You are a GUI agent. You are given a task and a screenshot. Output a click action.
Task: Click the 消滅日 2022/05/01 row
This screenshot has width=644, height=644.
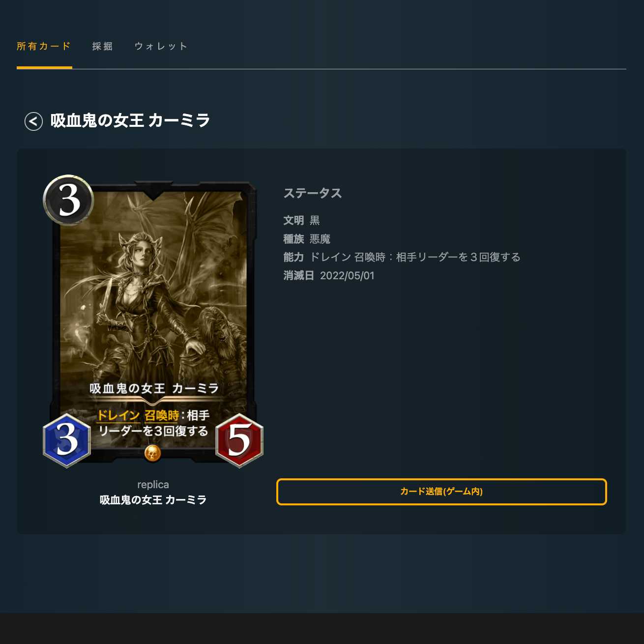329,275
